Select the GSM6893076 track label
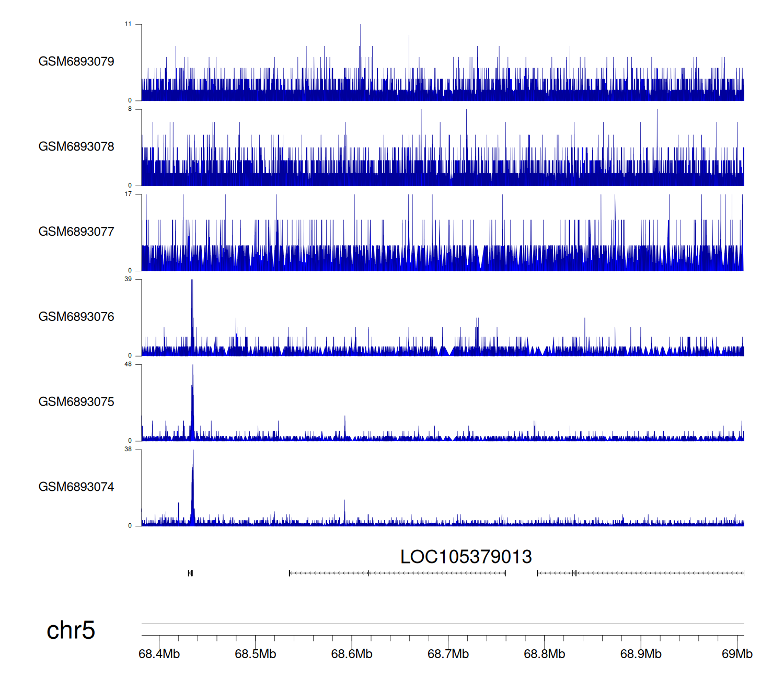The height and width of the screenshot is (690, 784). tap(76, 317)
